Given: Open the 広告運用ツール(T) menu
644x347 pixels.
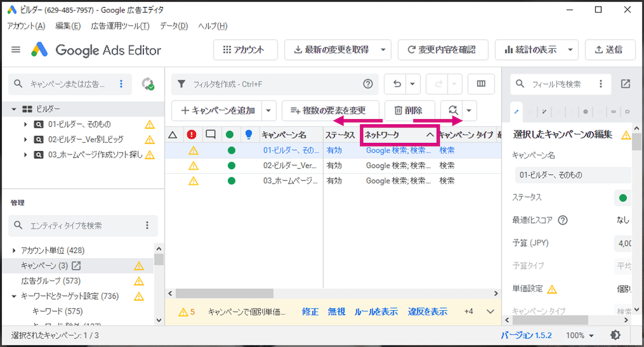Looking at the screenshot, I should tap(120, 26).
